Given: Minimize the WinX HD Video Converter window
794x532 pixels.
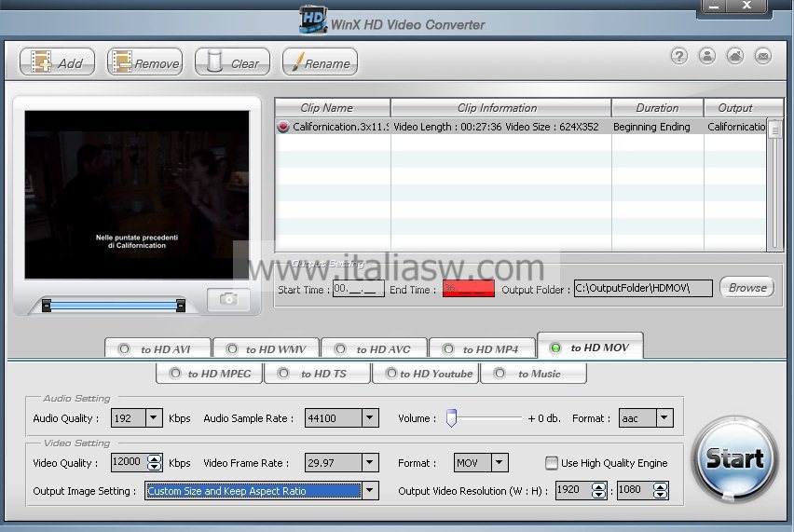Looking at the screenshot, I should [x=714, y=7].
